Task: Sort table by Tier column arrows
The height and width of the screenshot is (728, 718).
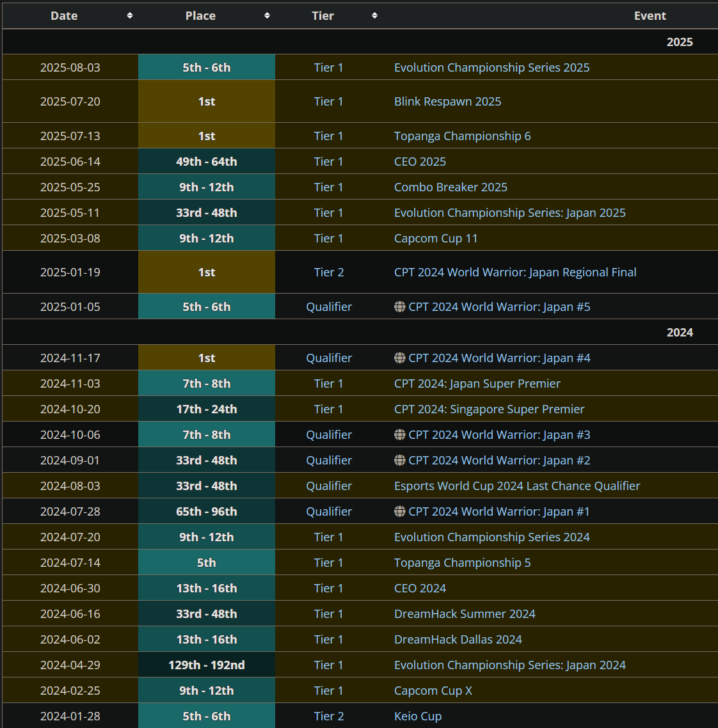Action: point(374,16)
